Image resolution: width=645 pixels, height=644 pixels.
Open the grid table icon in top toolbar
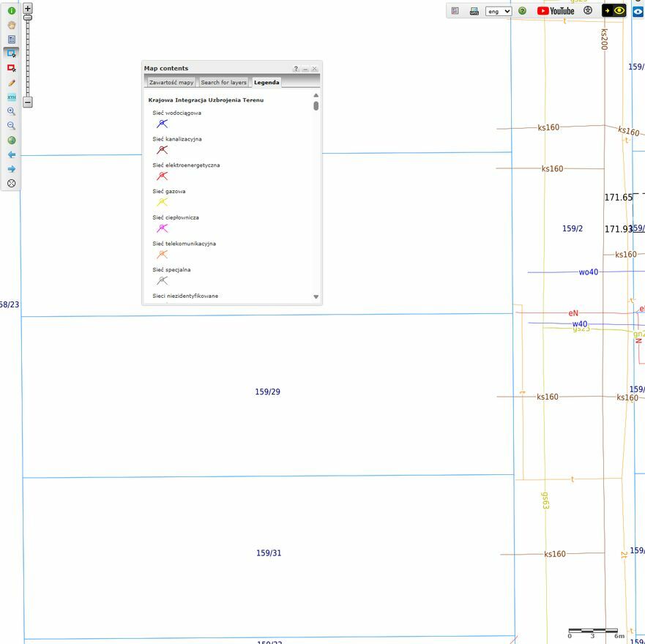(x=455, y=11)
